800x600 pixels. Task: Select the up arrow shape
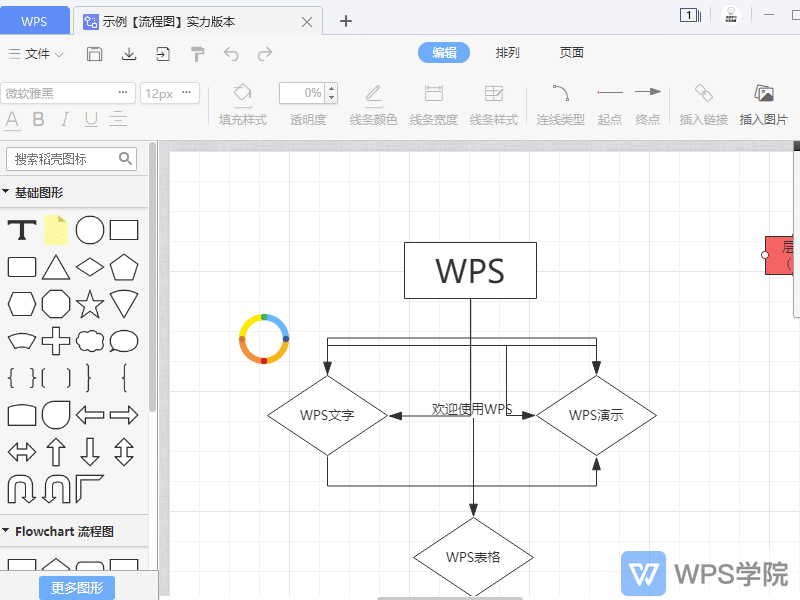pos(56,452)
